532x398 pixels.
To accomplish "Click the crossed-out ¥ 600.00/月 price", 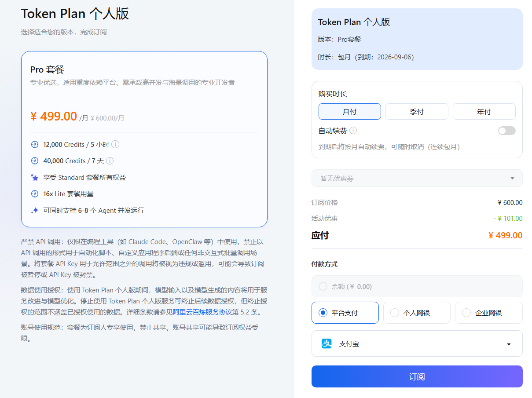I will [x=107, y=118].
